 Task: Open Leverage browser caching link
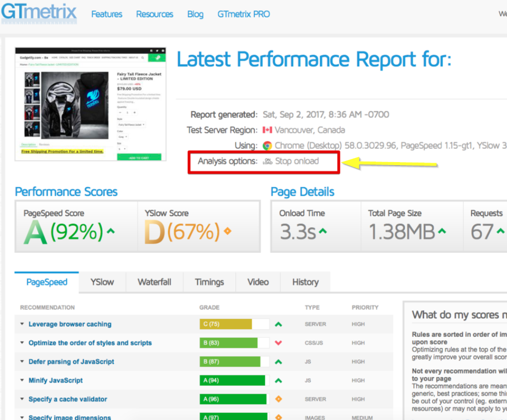(70, 324)
